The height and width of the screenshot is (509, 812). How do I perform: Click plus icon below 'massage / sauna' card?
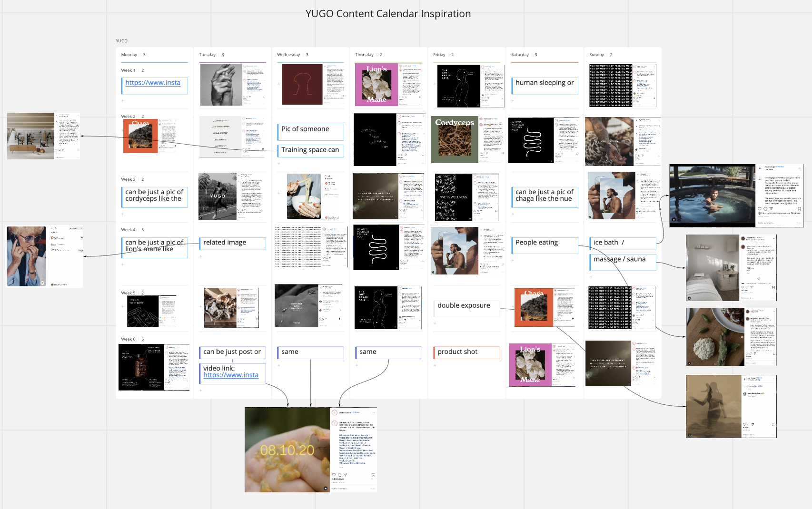[591, 276]
